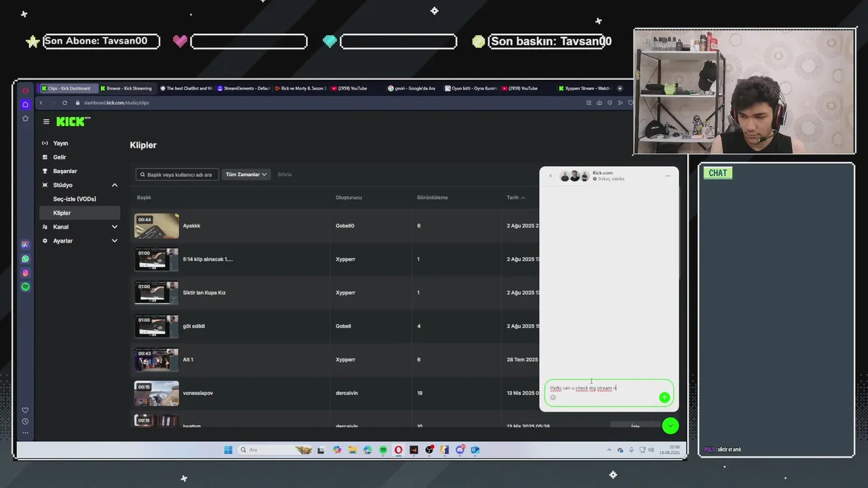Focus the clip search field
Image resolution: width=868 pixels, height=488 pixels.
click(177, 174)
